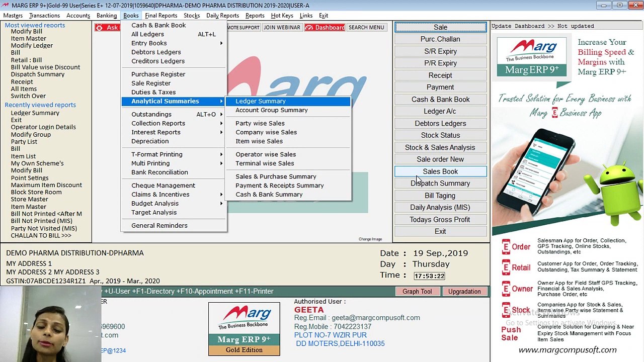The image size is (644, 362).
Task: Select General Reminders
Action: click(x=174, y=226)
